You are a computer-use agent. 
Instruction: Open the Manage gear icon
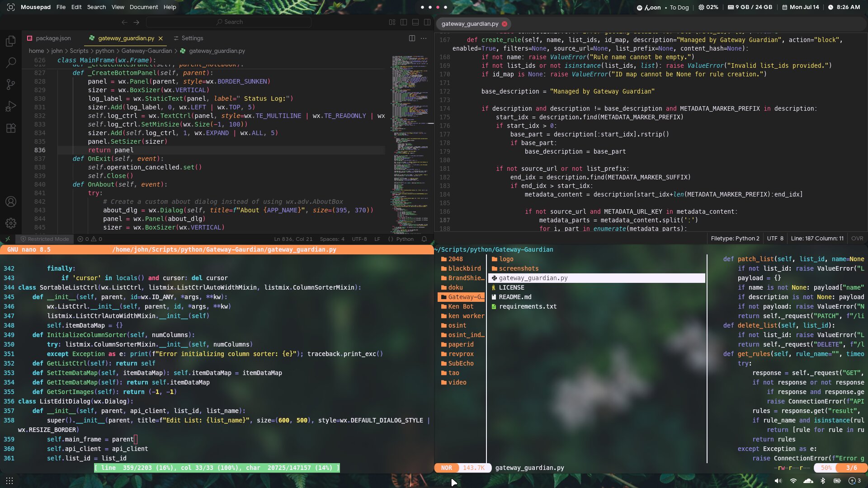coord(11,223)
